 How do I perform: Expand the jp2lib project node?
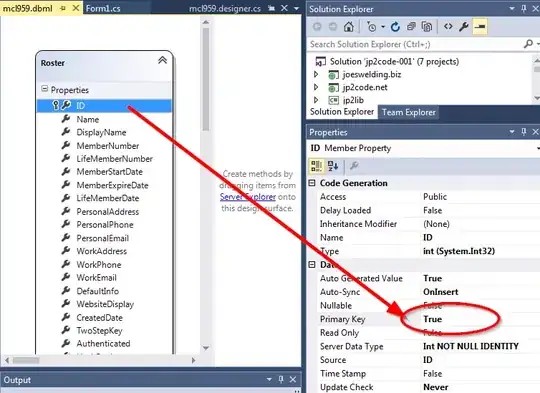(x=316, y=100)
